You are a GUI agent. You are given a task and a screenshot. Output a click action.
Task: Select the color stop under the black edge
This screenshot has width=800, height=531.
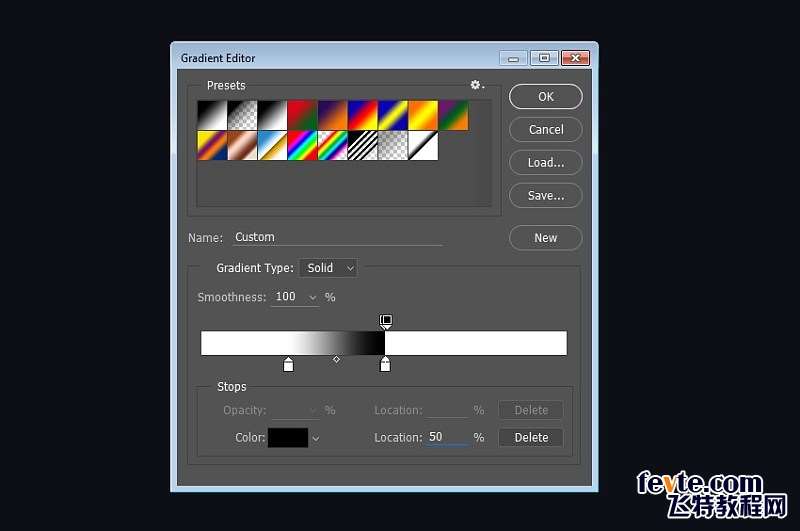tap(385, 364)
